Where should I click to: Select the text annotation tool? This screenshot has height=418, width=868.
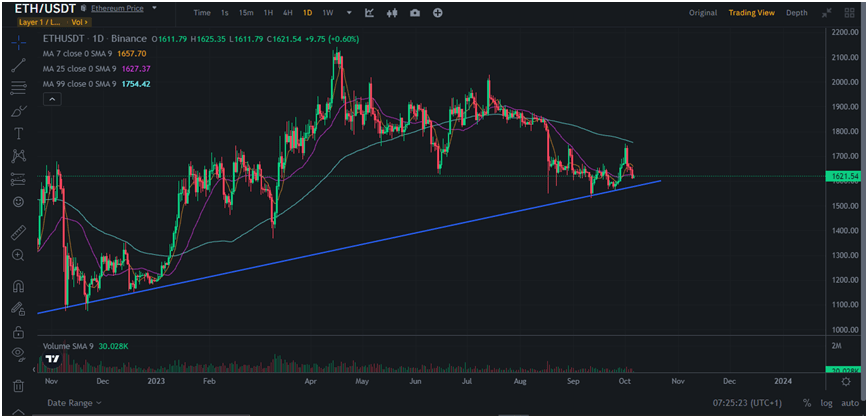tap(18, 133)
